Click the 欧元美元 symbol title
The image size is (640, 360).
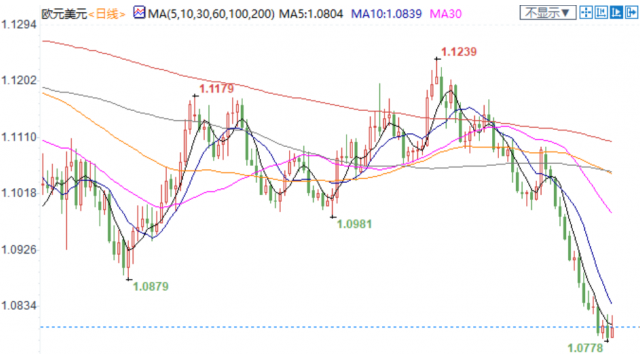64,14
